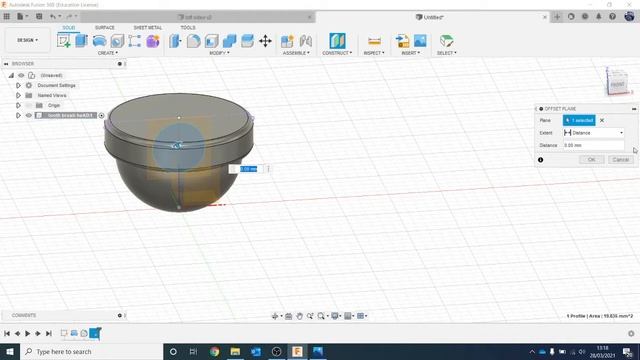Toggle visibility of the tooth brush component
Image resolution: width=640 pixels, height=360 pixels.
coord(29,116)
